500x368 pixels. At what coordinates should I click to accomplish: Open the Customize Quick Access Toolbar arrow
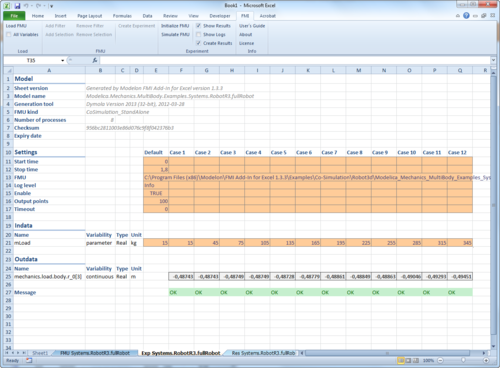point(51,6)
